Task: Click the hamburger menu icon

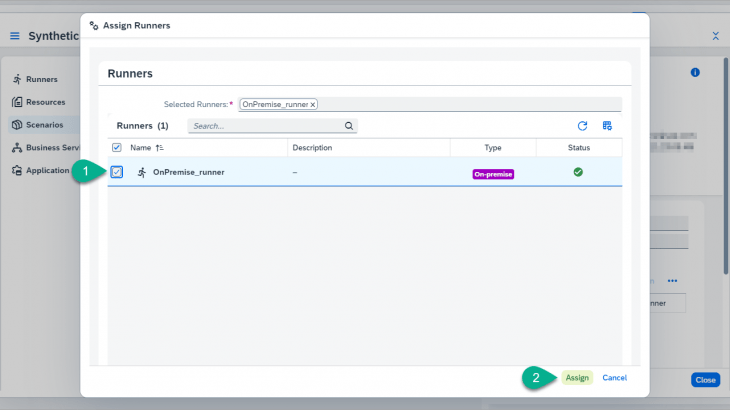Action: pyautogui.click(x=15, y=36)
